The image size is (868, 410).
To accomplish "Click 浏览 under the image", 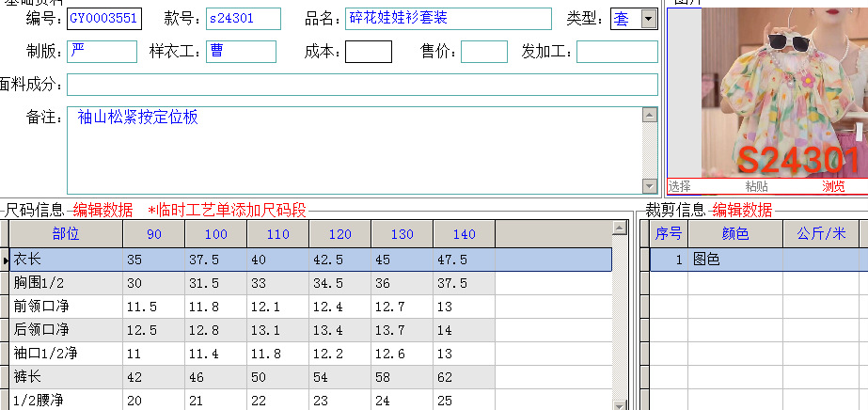I will tap(834, 186).
